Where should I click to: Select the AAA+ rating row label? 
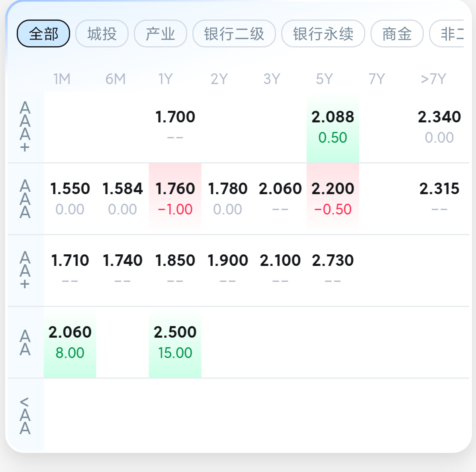(25, 127)
